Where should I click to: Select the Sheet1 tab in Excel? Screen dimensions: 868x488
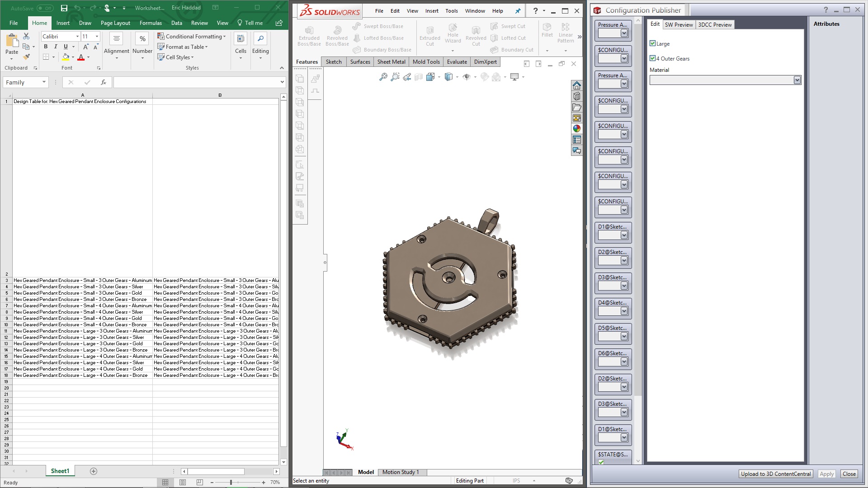[60, 470]
